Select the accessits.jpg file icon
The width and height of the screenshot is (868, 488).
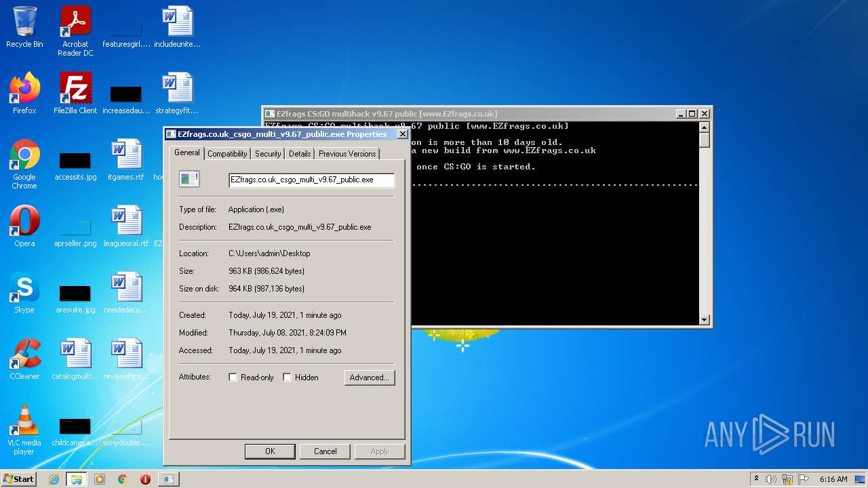(75, 167)
